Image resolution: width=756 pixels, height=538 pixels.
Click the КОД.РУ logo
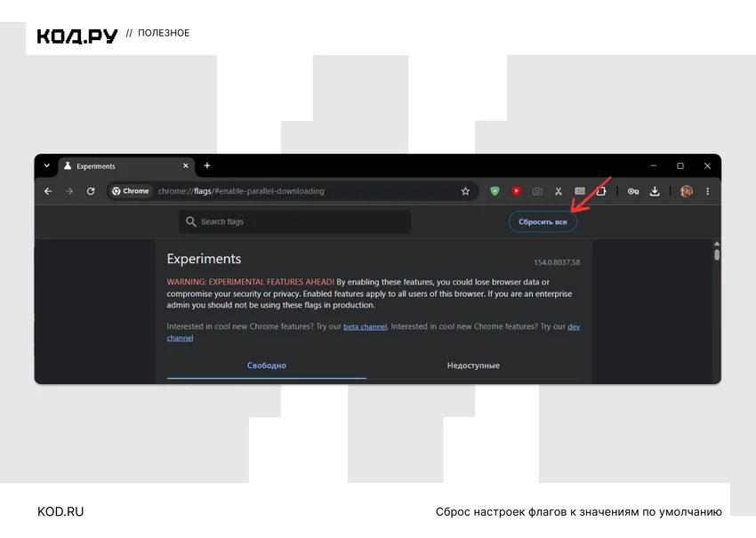pos(77,36)
